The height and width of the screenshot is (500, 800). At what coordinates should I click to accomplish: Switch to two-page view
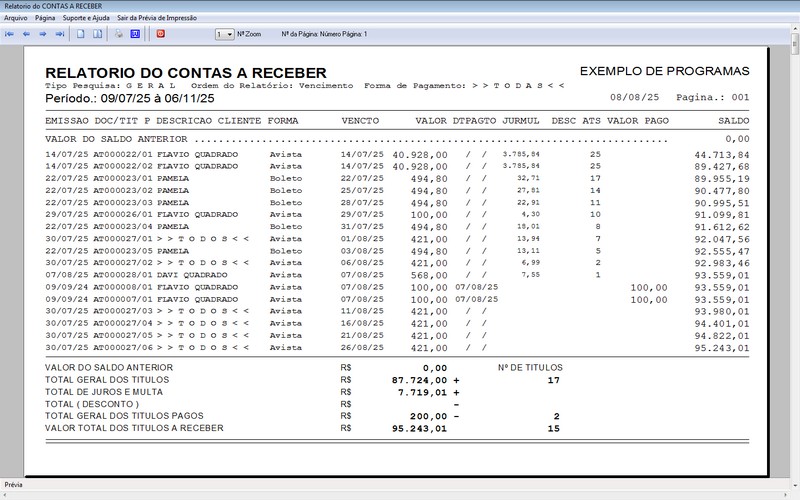[x=97, y=34]
